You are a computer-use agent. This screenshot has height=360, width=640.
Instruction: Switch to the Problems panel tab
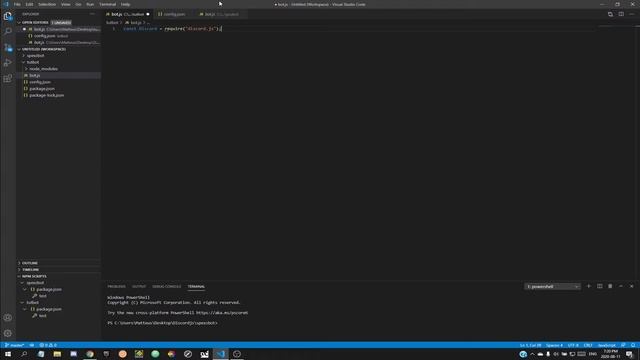click(116, 287)
